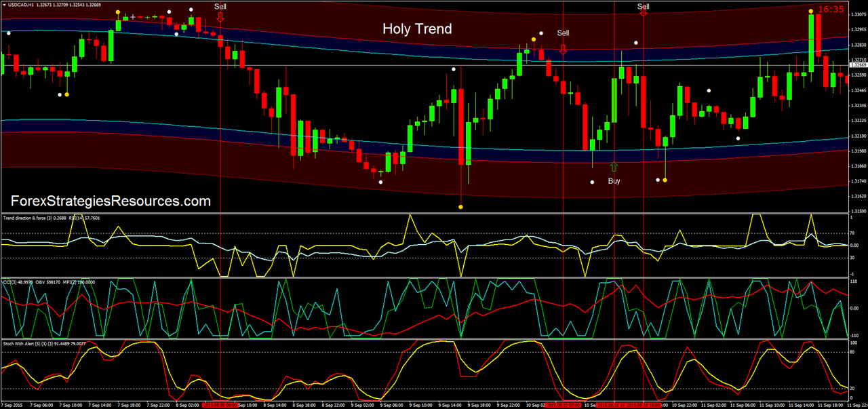This screenshot has height=409, width=868.
Task: Click the -110 level on the CCI scale
Action: point(856,335)
